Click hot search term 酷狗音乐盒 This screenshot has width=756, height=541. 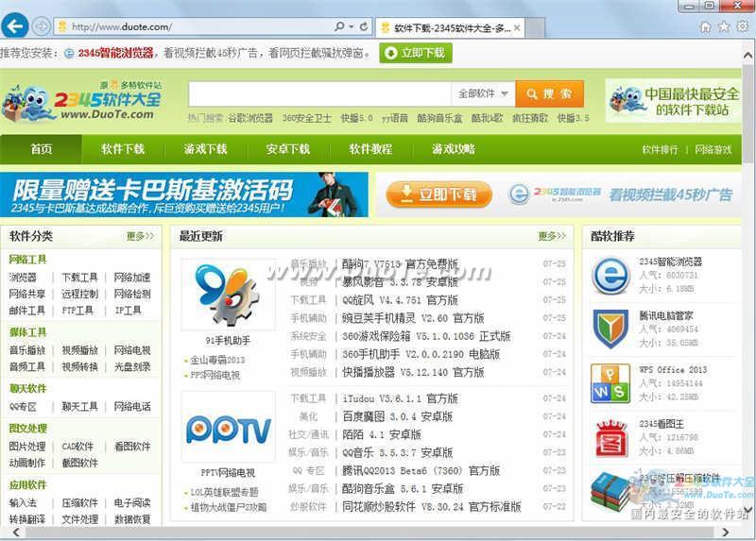tap(439, 118)
